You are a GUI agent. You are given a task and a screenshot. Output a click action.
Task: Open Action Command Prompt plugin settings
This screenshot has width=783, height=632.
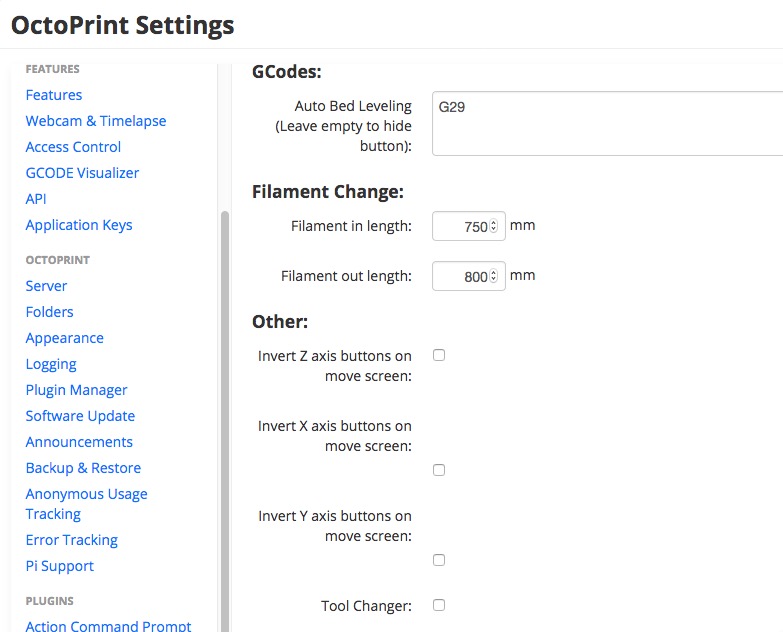click(108, 625)
